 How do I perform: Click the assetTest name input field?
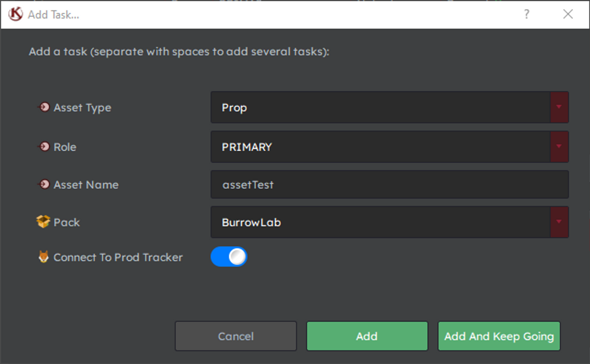[x=389, y=184]
